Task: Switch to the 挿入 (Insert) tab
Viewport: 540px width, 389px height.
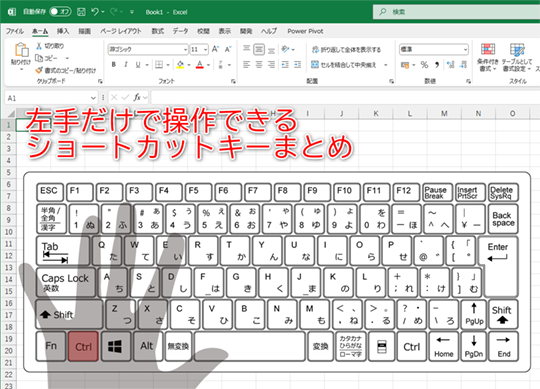Action: click(63, 31)
